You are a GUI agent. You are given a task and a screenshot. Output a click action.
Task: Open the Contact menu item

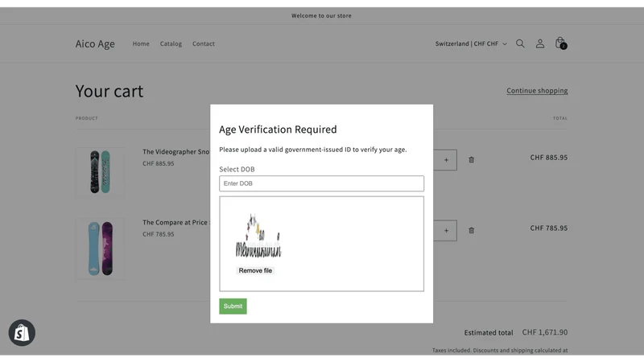(x=204, y=43)
